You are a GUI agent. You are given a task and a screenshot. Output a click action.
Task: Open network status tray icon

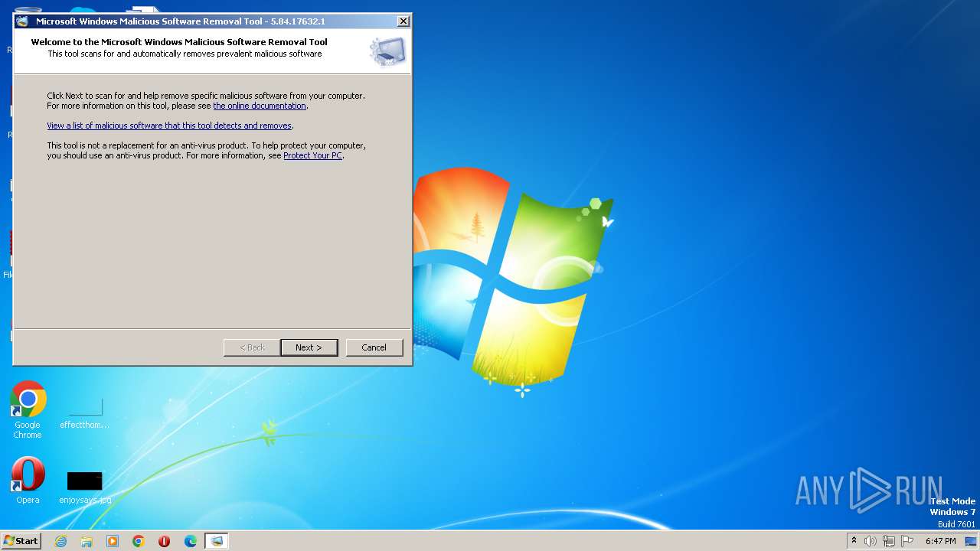point(889,541)
